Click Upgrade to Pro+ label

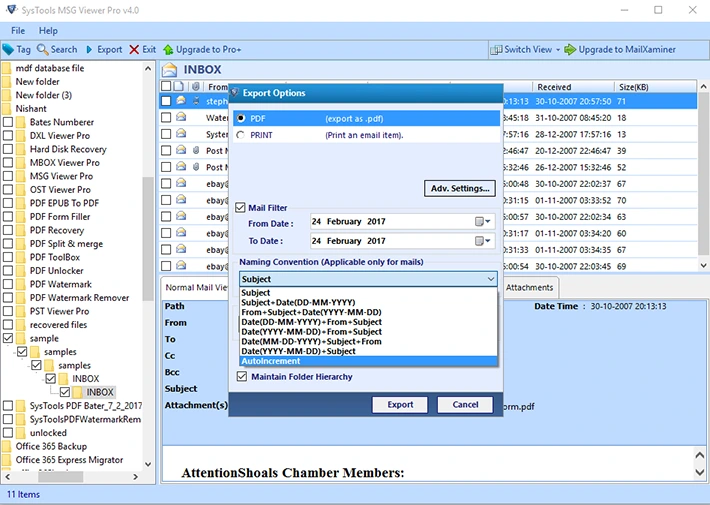209,49
